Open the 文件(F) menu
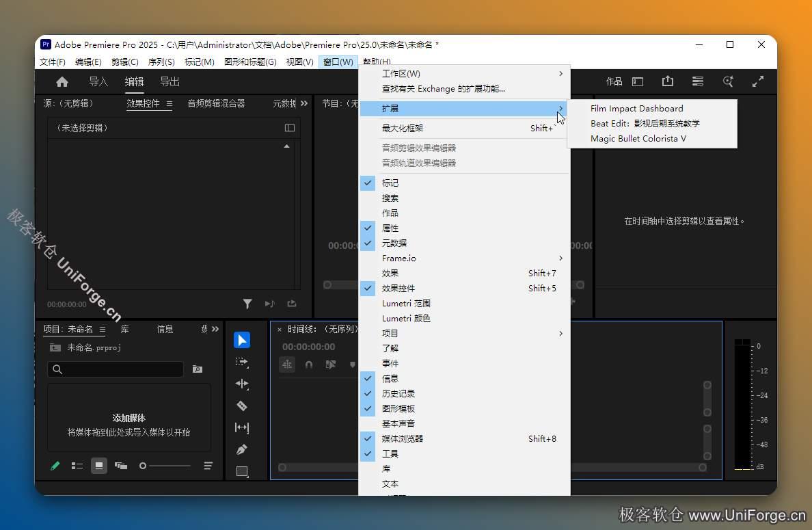The height and width of the screenshot is (530, 812). click(x=53, y=62)
